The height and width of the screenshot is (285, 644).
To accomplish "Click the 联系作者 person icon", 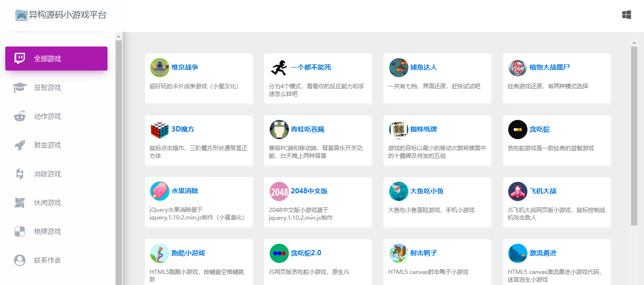I will pyautogui.click(x=20, y=260).
